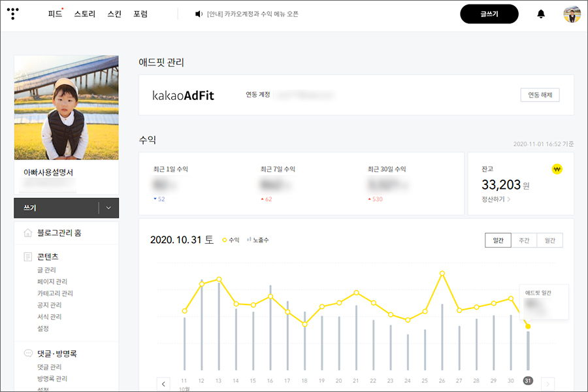This screenshot has height=392, width=588.
Task: Open the profile avatar menu
Action: tap(572, 14)
